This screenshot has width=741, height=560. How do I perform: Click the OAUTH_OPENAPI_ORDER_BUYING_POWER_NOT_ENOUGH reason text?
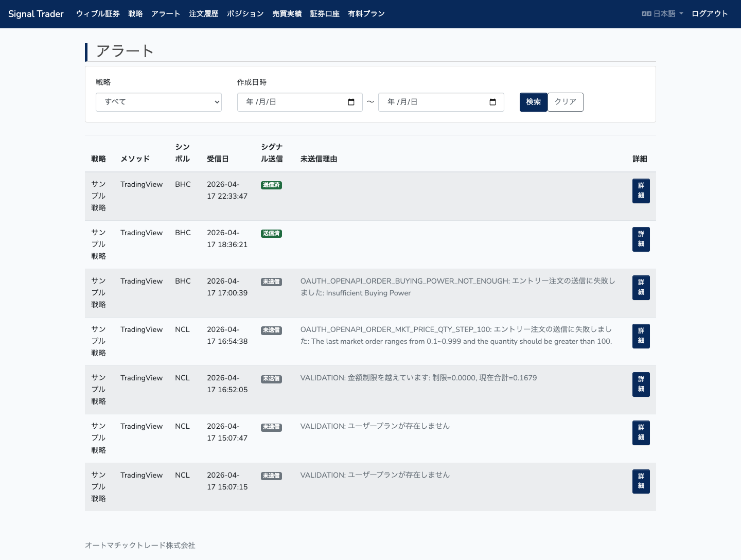458,287
